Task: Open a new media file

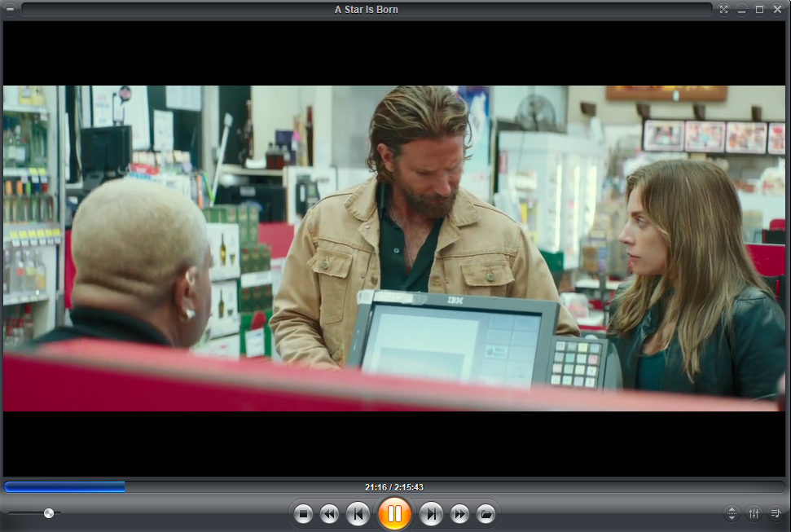Action: (x=487, y=514)
